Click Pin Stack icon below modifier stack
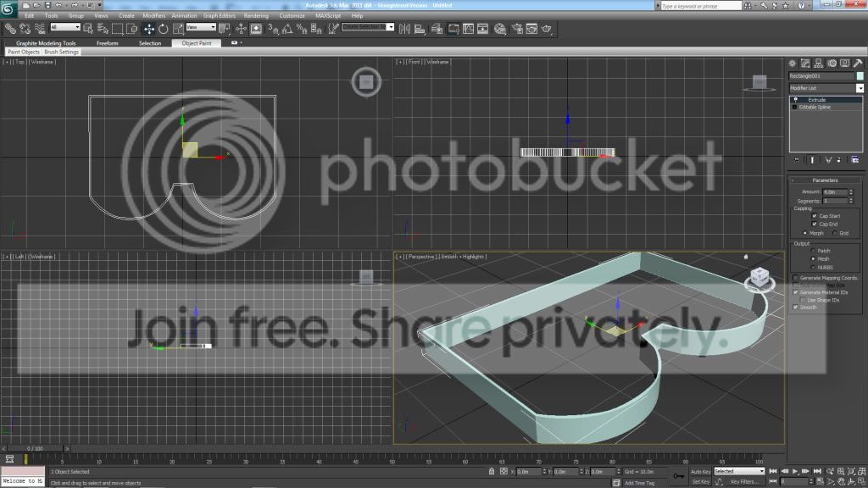The height and width of the screenshot is (488, 868). 797,160
